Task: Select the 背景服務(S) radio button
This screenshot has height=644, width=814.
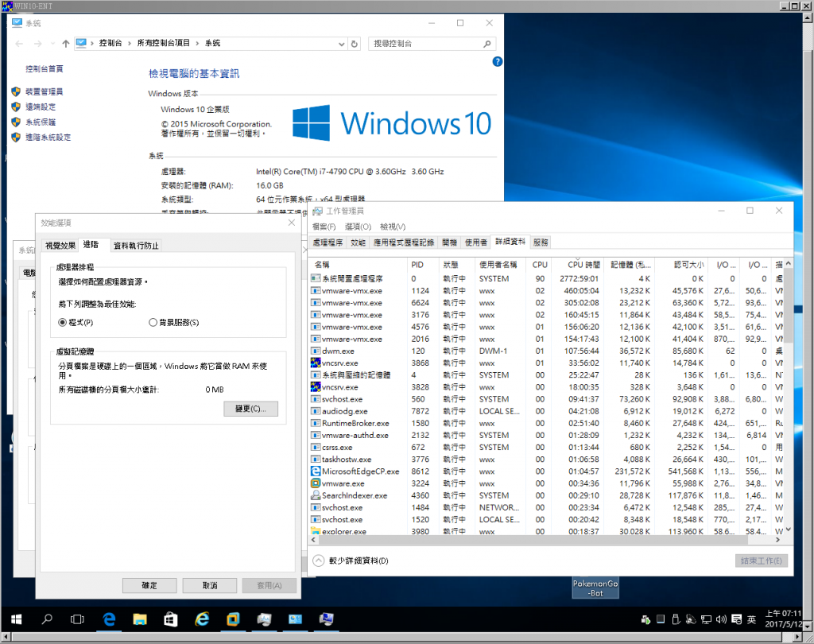Action: coord(153,323)
